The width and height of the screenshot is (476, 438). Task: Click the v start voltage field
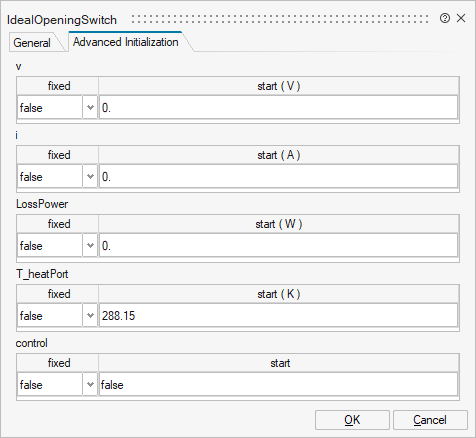pyautogui.click(x=278, y=107)
